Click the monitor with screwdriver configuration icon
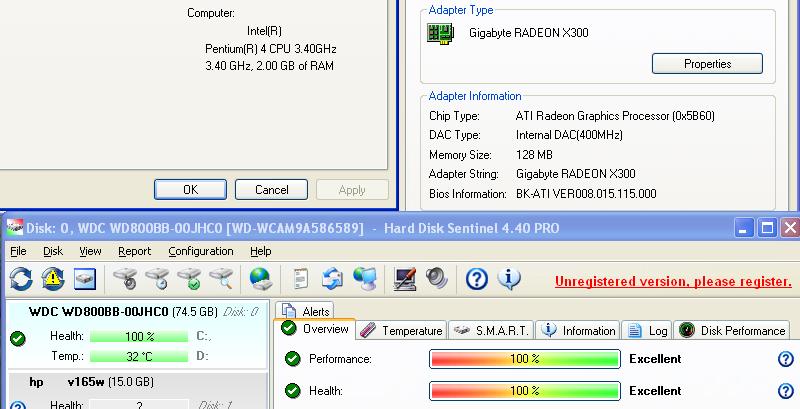The height and width of the screenshot is (409, 800). (405, 279)
